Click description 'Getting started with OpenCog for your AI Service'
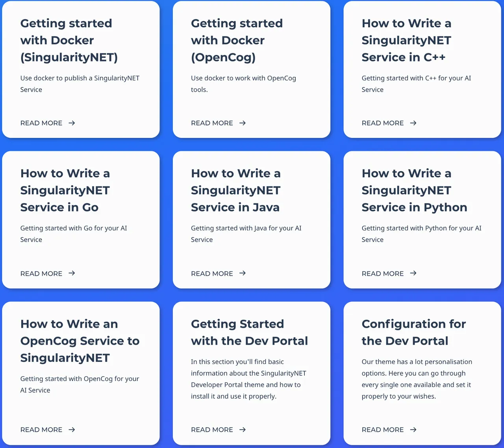The width and height of the screenshot is (504, 448). pyautogui.click(x=80, y=385)
